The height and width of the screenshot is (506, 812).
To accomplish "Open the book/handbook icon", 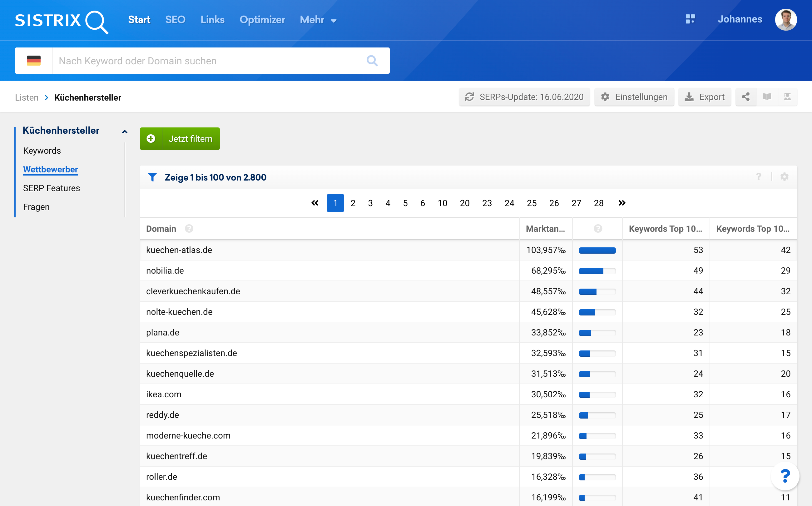I will point(766,97).
